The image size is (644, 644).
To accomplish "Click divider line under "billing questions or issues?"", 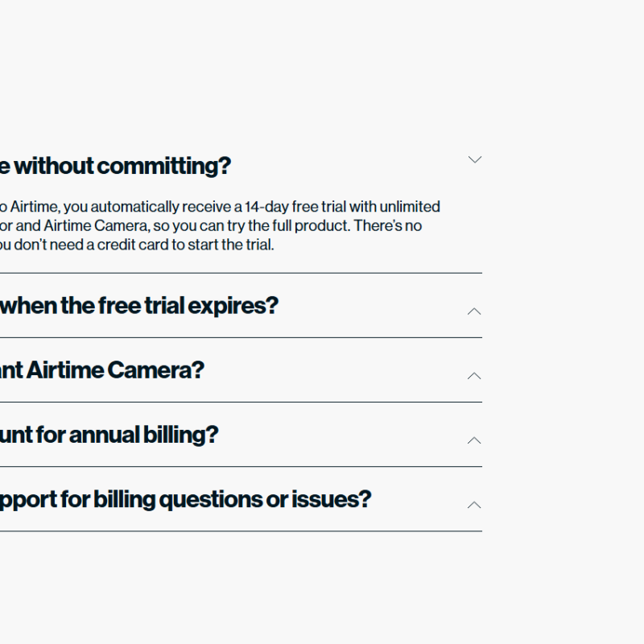I will [x=242, y=530].
